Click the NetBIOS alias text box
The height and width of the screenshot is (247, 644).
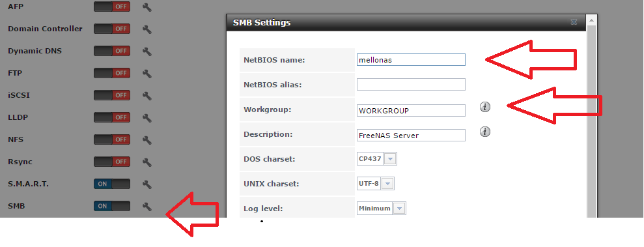click(x=411, y=85)
